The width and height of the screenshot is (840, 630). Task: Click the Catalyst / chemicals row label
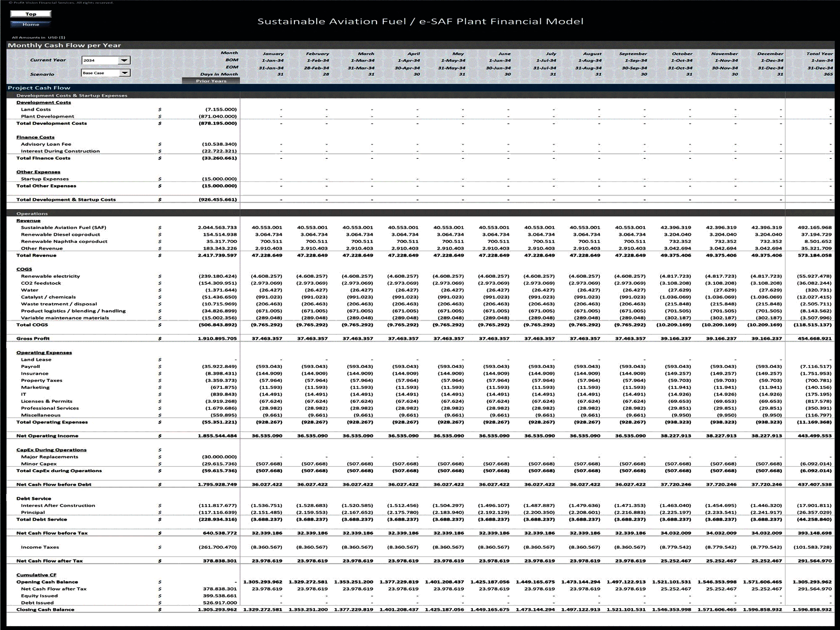point(48,297)
